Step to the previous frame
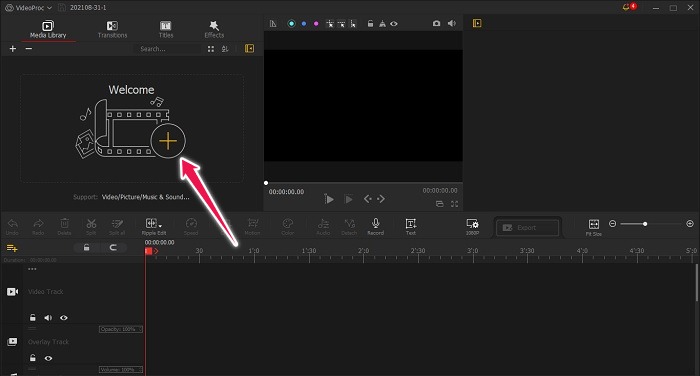Screen dimensions: 700x376 tap(368, 199)
